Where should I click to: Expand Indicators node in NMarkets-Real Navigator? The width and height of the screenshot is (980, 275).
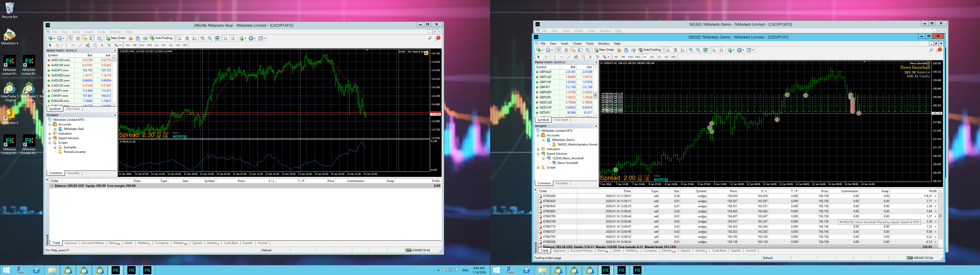(x=50, y=134)
